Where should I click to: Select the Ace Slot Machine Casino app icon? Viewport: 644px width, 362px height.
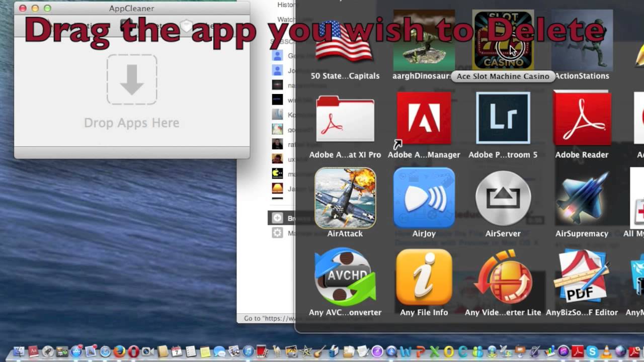coord(503,40)
